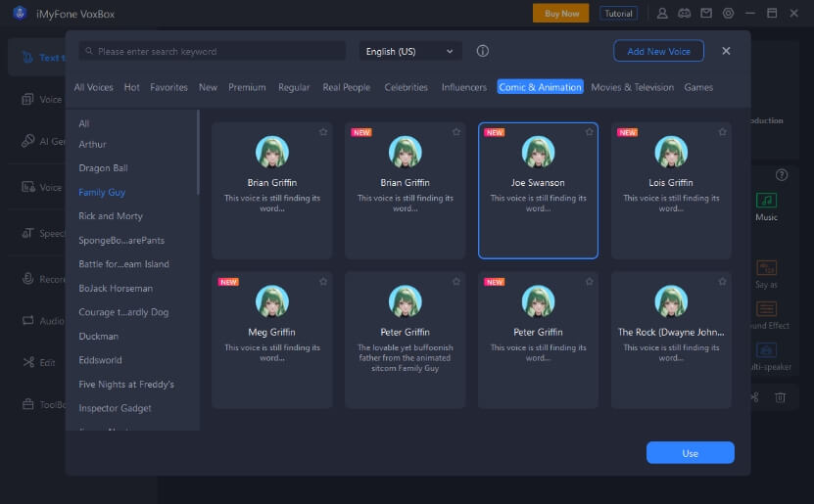Select Duckman category
The height and width of the screenshot is (504, 814).
tap(98, 336)
